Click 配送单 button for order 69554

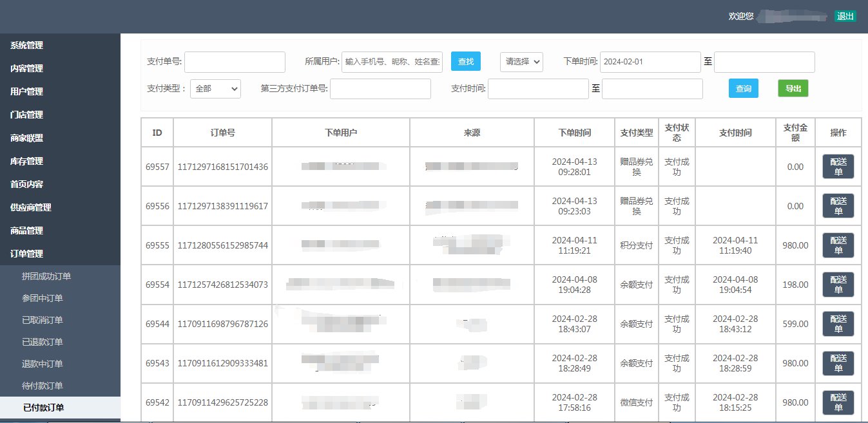(838, 285)
